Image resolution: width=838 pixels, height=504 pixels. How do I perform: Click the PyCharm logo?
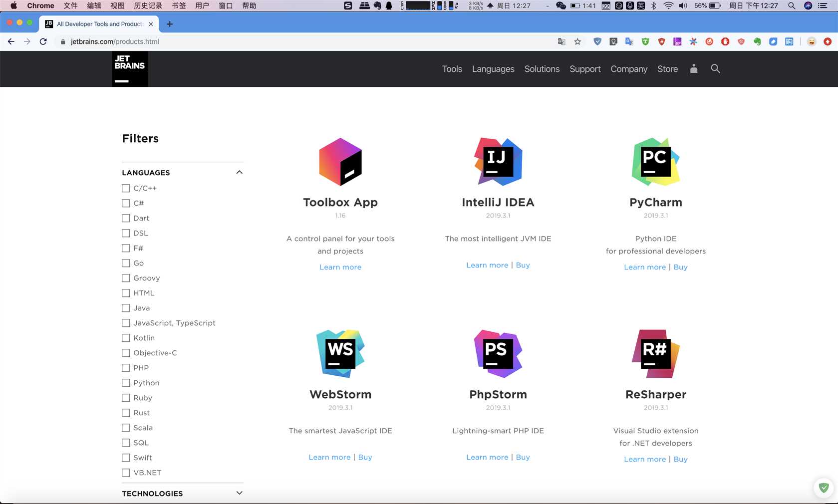656,162
